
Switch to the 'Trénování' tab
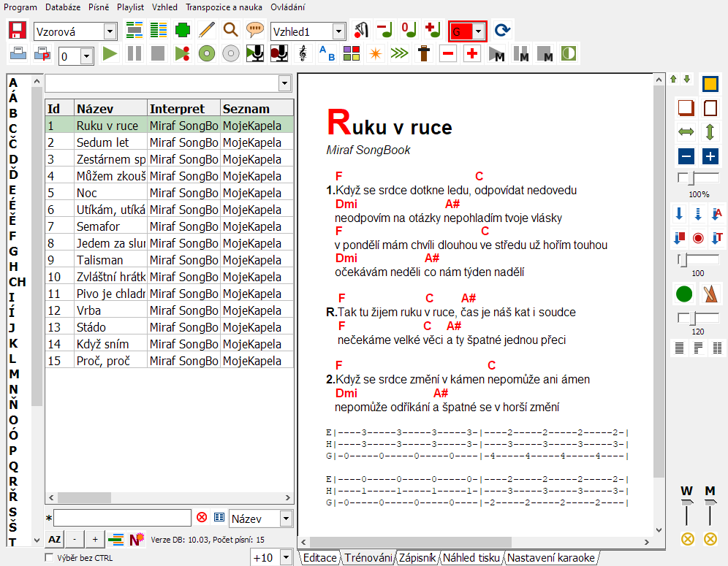click(368, 558)
